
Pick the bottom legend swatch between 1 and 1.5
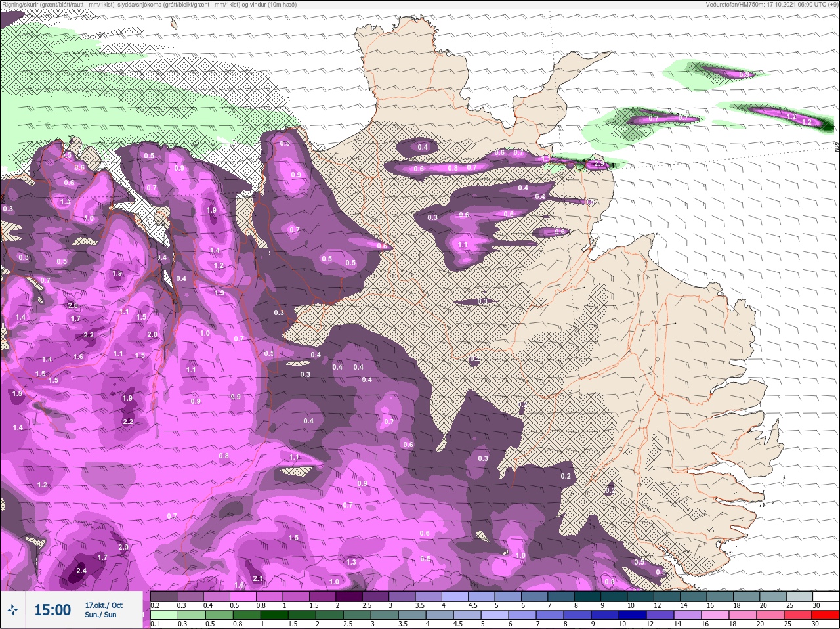[274, 615]
